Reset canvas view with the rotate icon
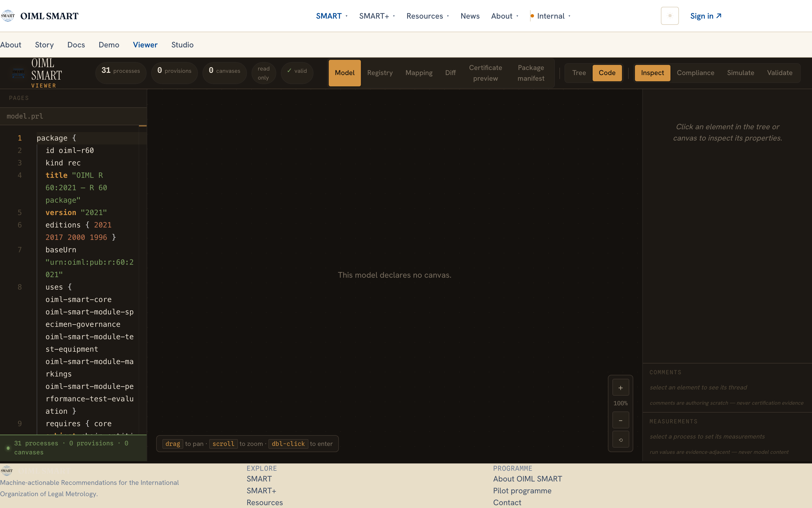This screenshot has height=508, width=812. (x=620, y=440)
